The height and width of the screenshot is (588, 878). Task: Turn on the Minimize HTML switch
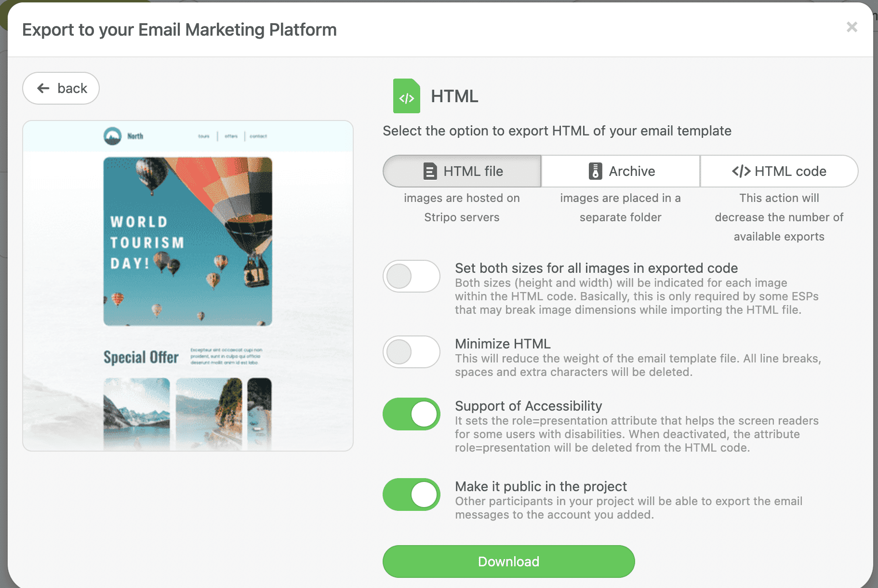pos(411,352)
